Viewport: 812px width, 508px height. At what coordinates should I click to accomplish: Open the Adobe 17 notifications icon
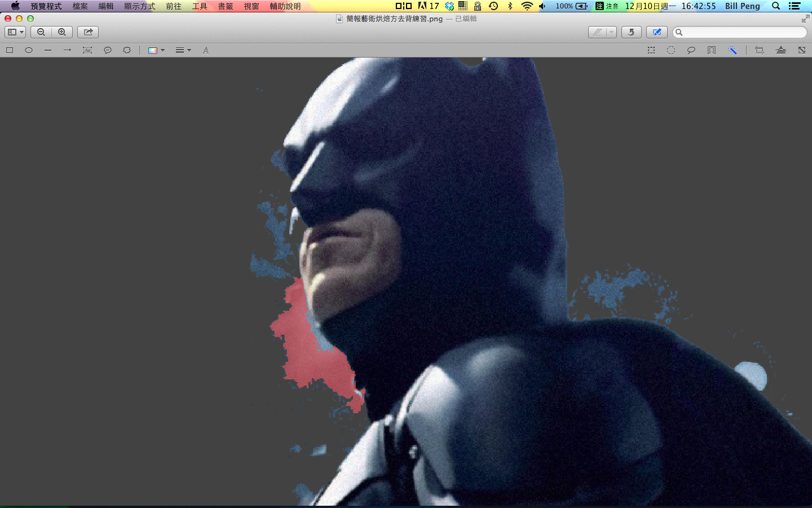(429, 6)
